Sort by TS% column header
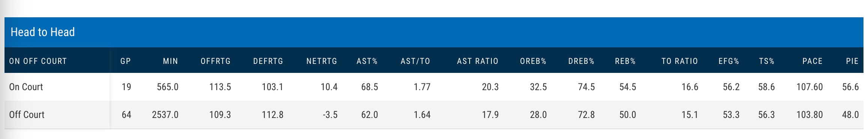Viewport: 868px width, 139px height. [767, 61]
